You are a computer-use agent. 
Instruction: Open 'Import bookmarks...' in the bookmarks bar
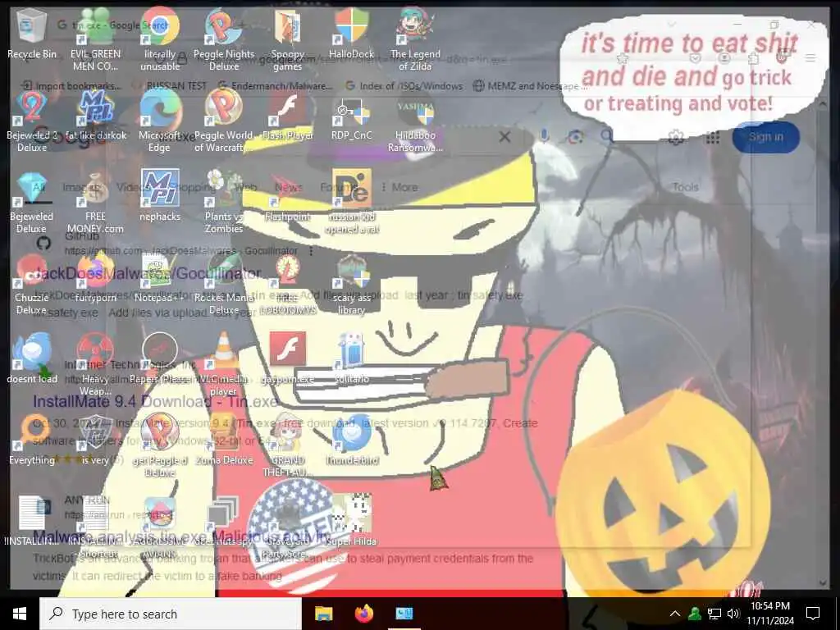pos(72,85)
